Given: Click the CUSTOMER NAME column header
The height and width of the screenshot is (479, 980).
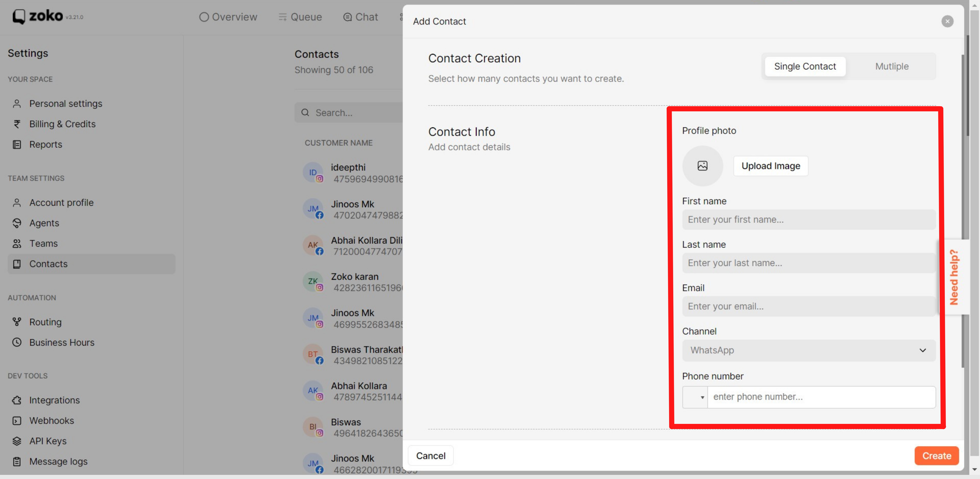Looking at the screenshot, I should 339,143.
